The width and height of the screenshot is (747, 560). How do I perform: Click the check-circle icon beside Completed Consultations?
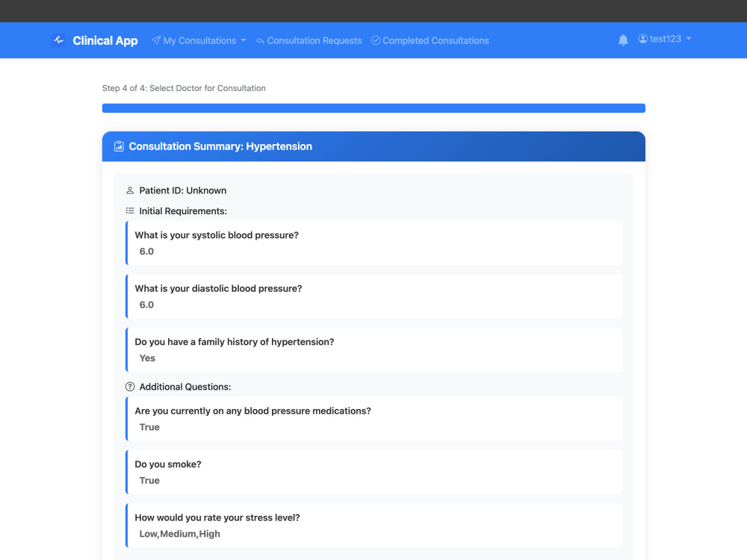(x=376, y=40)
